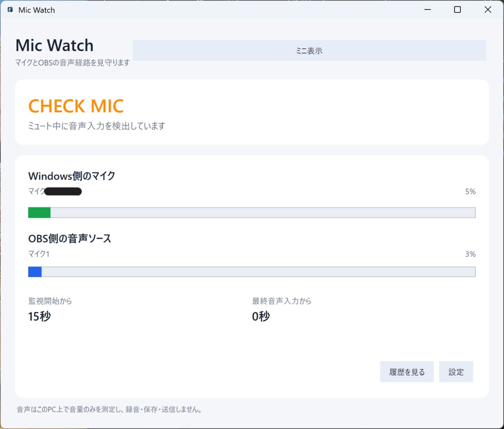Close the Mic Watch window

(488, 10)
